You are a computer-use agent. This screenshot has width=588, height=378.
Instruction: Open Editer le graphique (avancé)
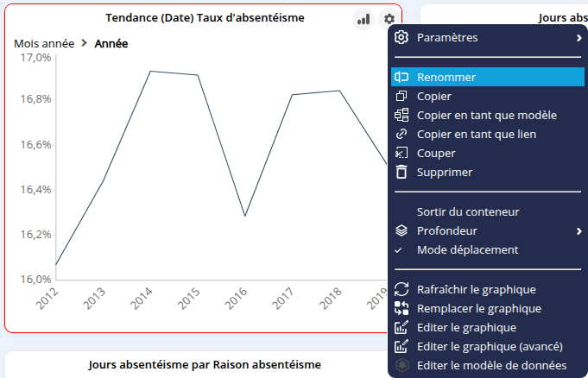pos(490,346)
